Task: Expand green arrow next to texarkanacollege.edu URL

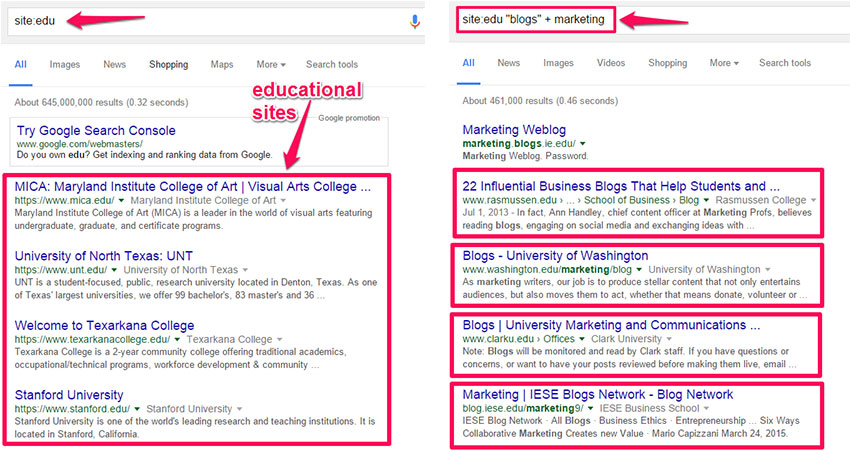Action: pyautogui.click(x=177, y=340)
